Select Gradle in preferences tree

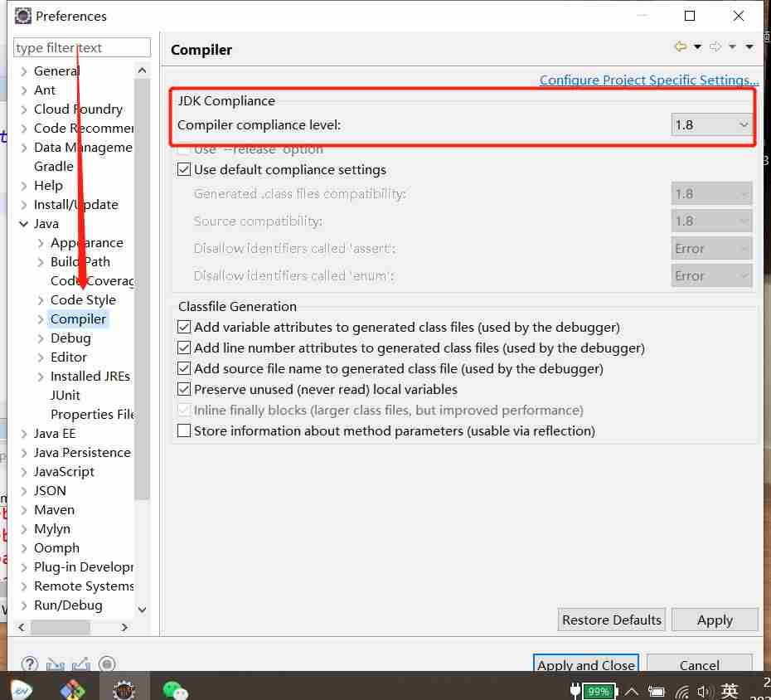click(x=54, y=166)
